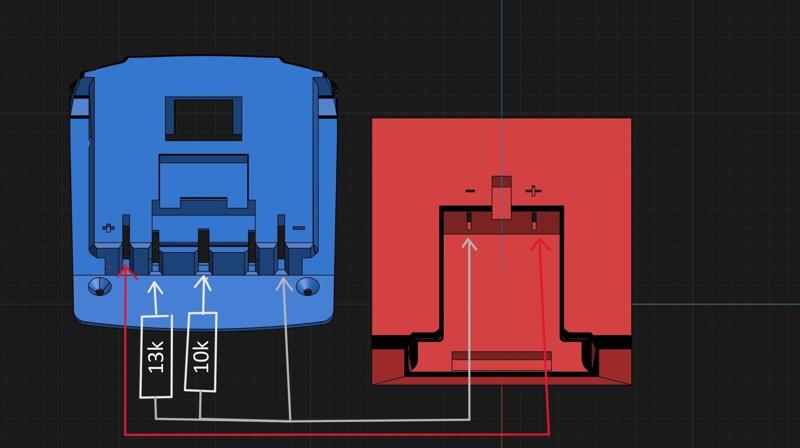Click the plus symbol on the red model
This screenshot has width=800, height=448.
point(533,191)
